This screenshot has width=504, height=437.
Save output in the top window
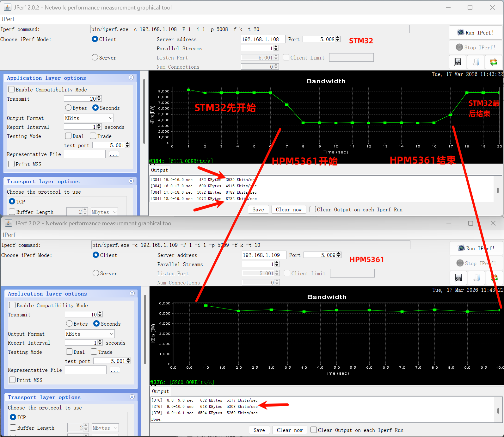click(x=258, y=209)
